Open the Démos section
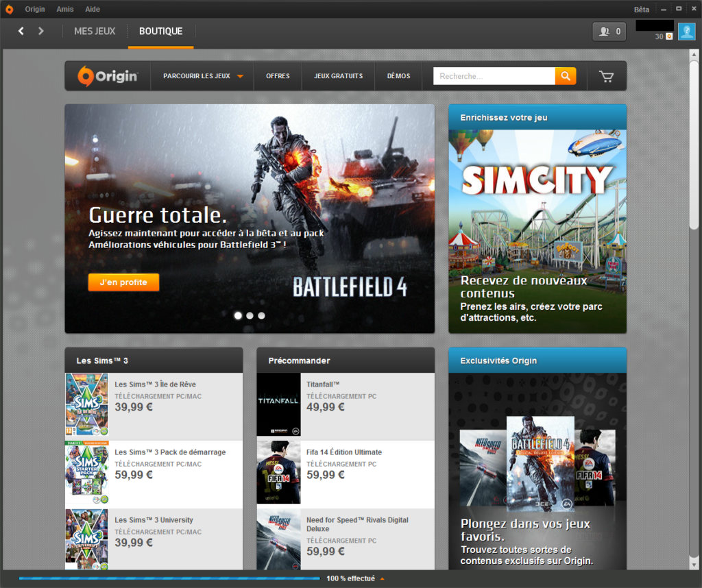The width and height of the screenshot is (702, 588). (398, 76)
